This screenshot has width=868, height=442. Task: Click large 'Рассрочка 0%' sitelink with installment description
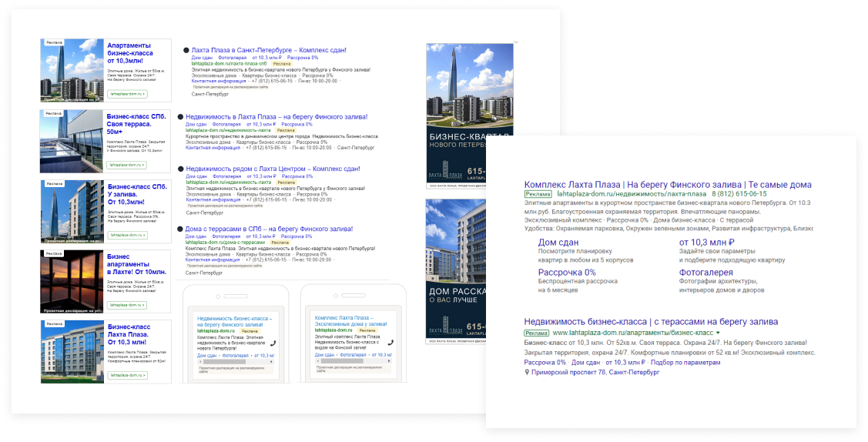pos(567,272)
